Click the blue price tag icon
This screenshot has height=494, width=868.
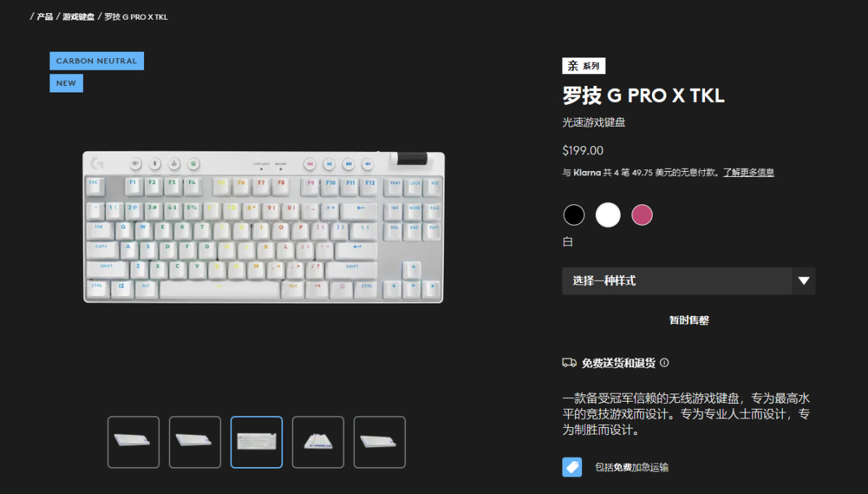(x=572, y=467)
